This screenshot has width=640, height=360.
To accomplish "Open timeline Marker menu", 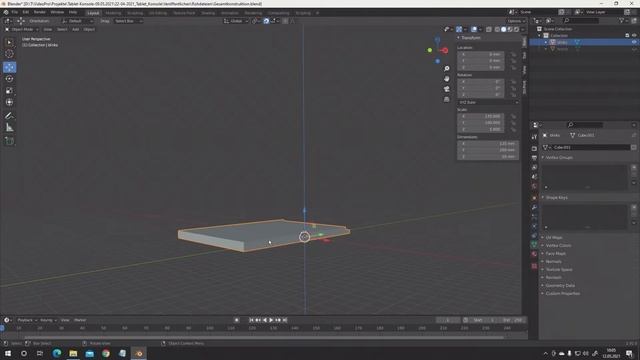I will tap(80, 320).
